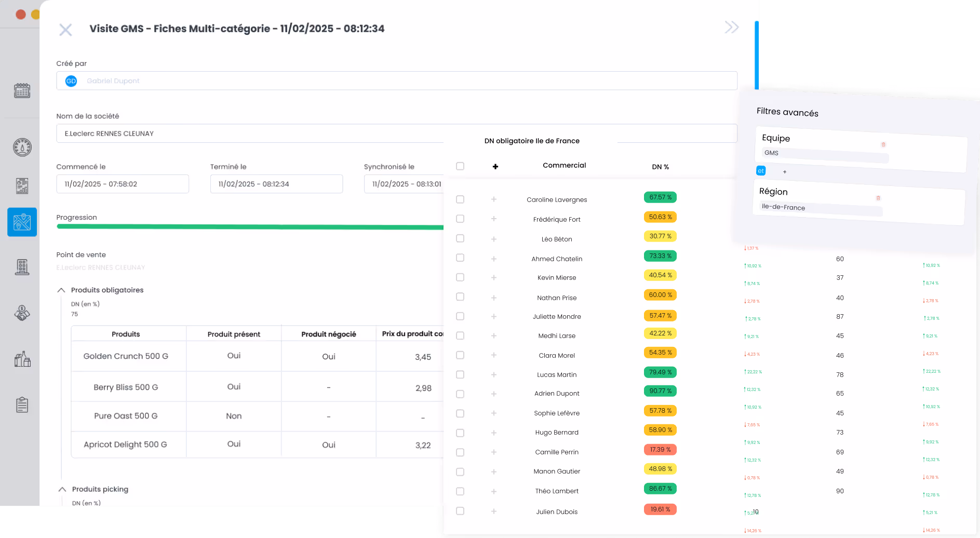
Task: Open the calendar sidebar icon
Action: pyautogui.click(x=21, y=90)
